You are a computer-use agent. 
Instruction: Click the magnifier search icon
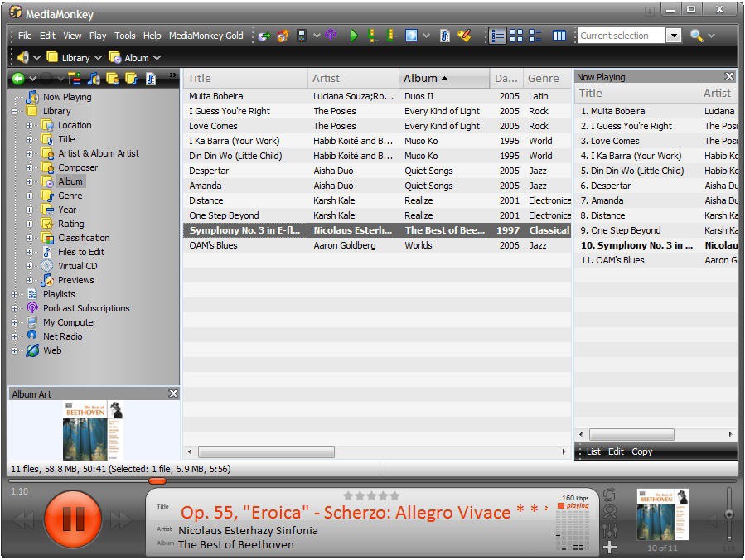(696, 36)
